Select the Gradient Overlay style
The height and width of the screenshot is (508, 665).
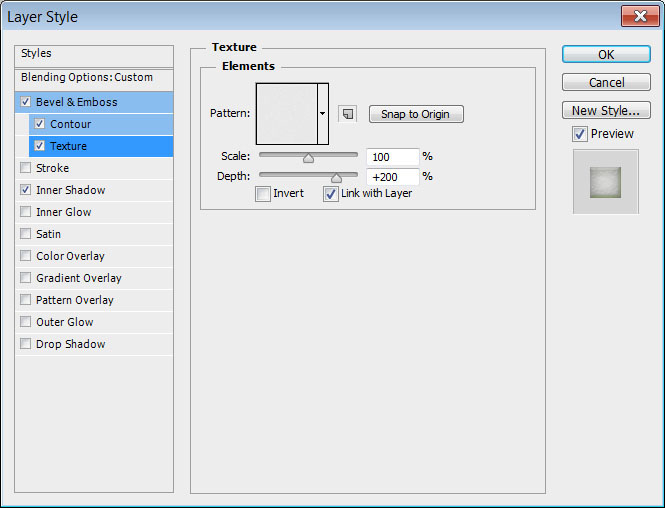[x=79, y=278]
